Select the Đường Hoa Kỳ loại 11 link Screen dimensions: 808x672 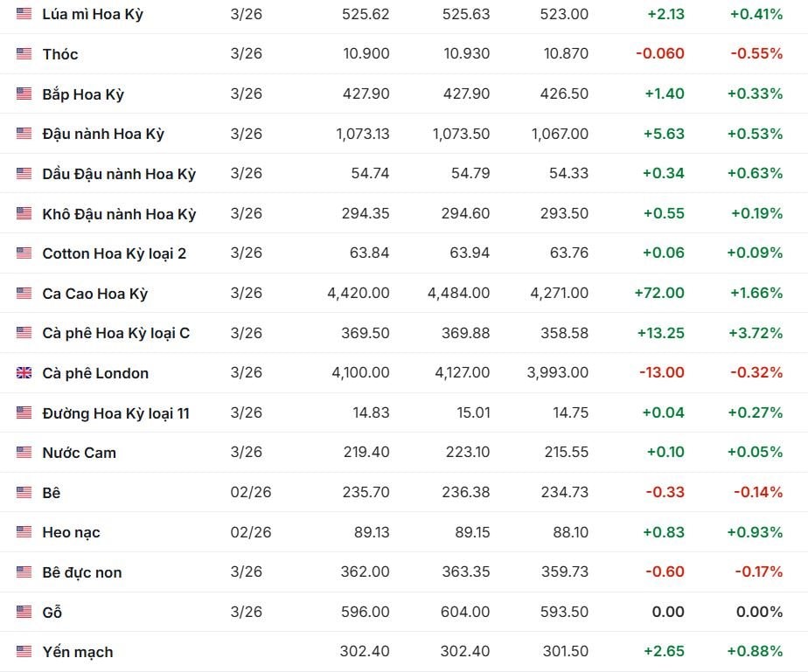115,412
